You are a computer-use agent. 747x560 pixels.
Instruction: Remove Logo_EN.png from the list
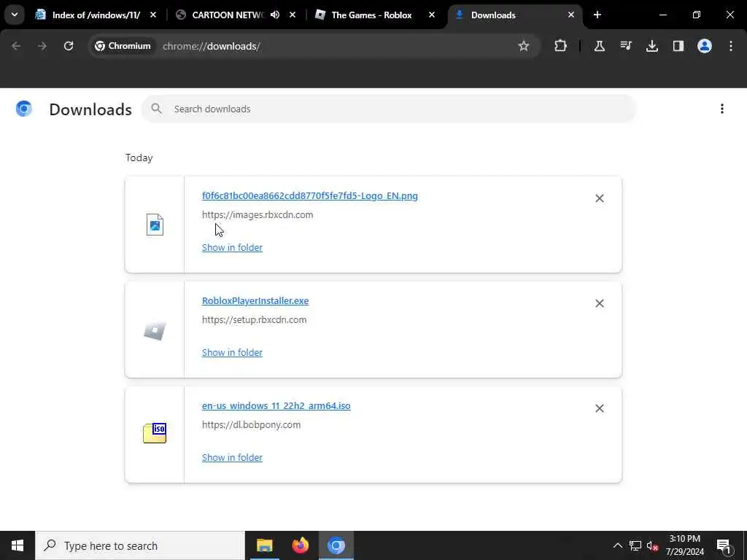[600, 198]
